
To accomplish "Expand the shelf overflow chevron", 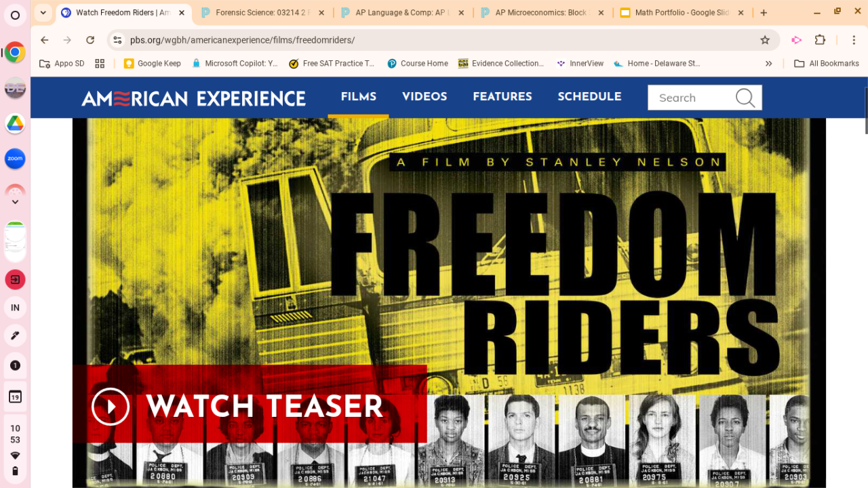I will click(15, 201).
